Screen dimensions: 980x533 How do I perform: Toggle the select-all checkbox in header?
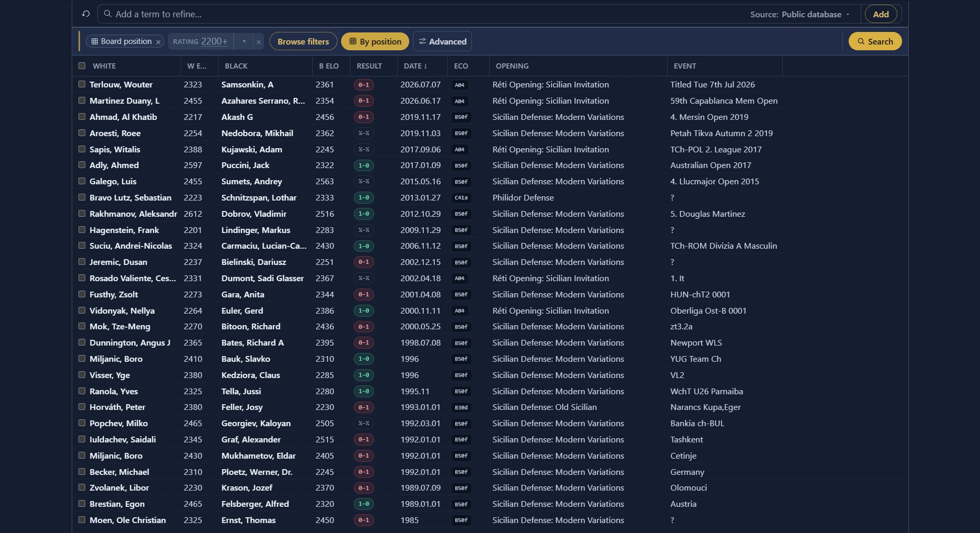pos(82,66)
